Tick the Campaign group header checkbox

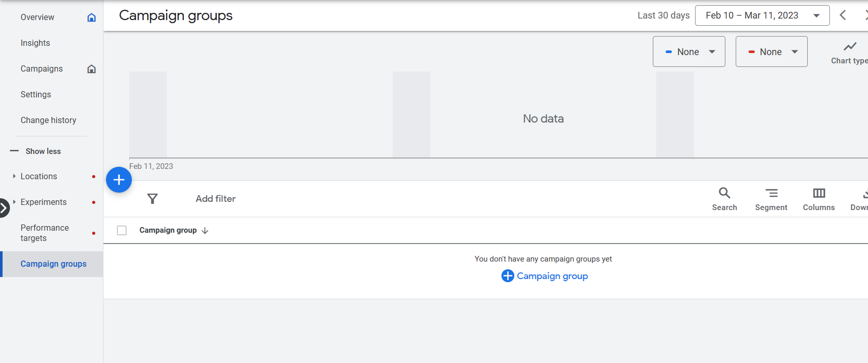122,230
